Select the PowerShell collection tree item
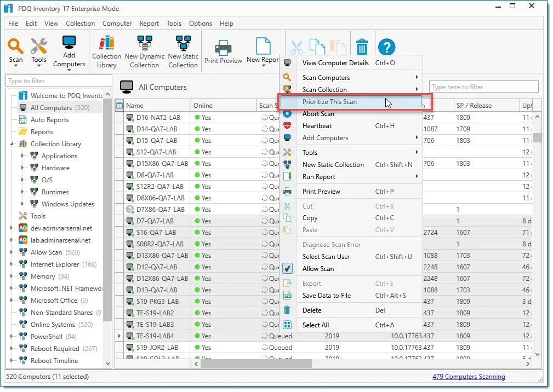 tap(48, 336)
